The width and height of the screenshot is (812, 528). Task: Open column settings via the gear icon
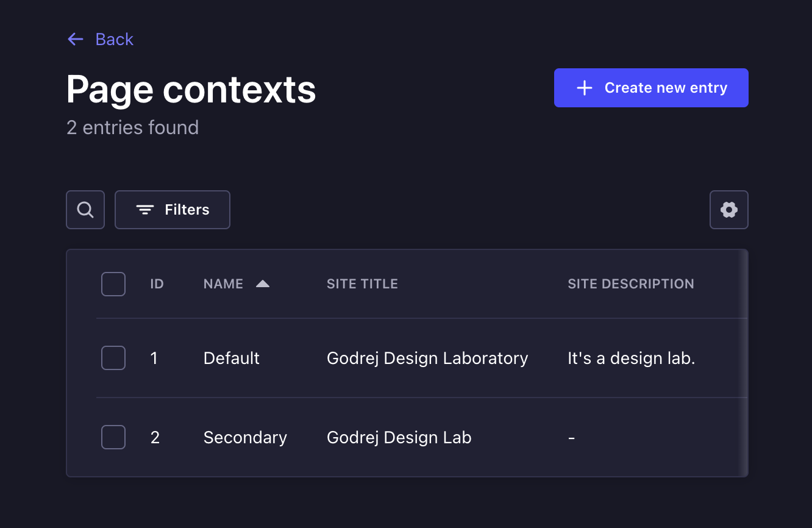(729, 210)
